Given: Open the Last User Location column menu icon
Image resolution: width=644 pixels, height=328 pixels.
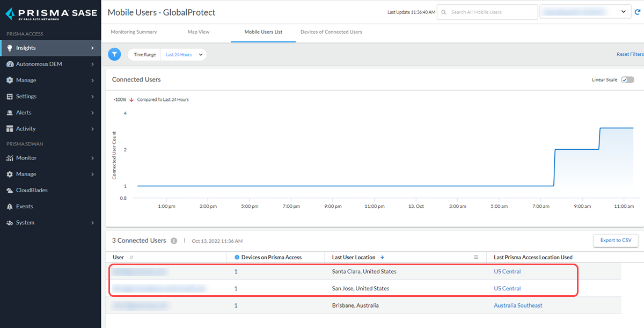Looking at the screenshot, I should pos(475,257).
